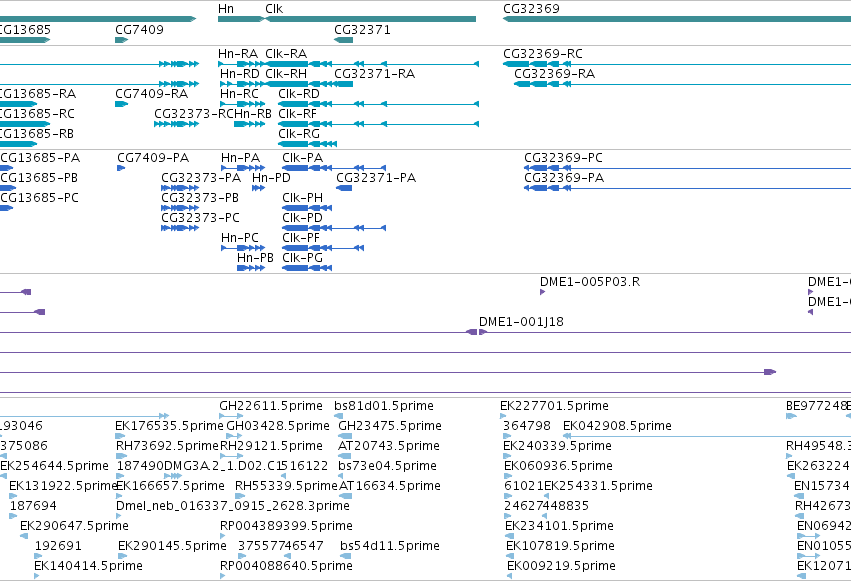Viewport: 851px width, 581px height.
Task: Click the Clk-PF protein label
Action: pyautogui.click(x=301, y=238)
